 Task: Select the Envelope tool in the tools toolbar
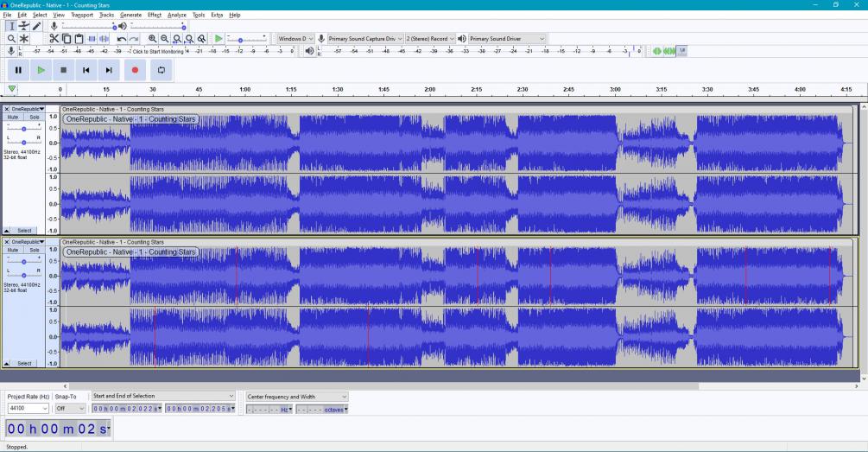tap(23, 27)
